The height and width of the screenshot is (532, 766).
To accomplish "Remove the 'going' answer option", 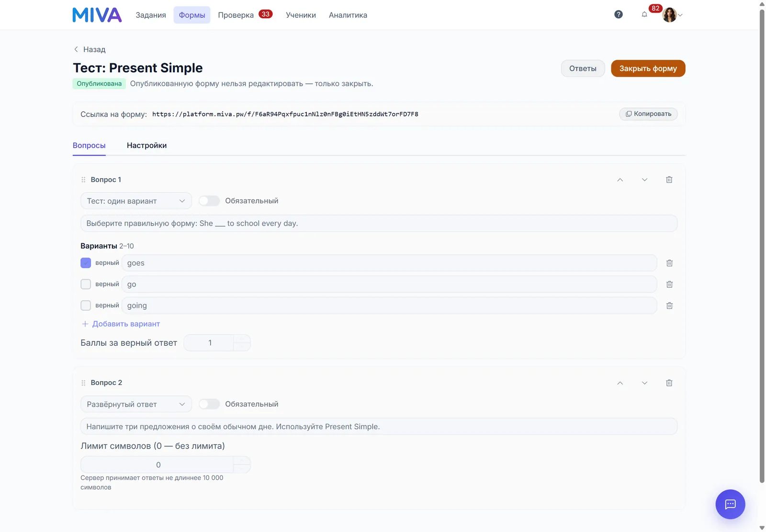I will 670,306.
